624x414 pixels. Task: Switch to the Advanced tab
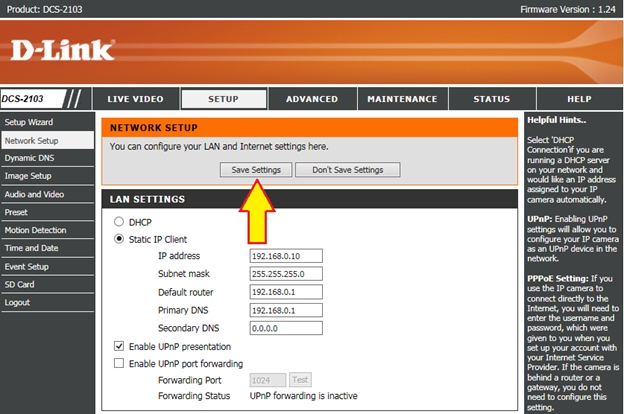(x=311, y=99)
